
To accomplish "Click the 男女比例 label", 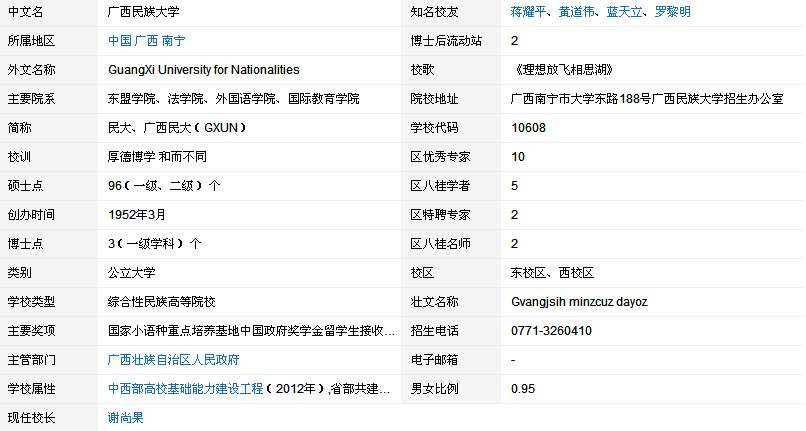I will pyautogui.click(x=434, y=389).
